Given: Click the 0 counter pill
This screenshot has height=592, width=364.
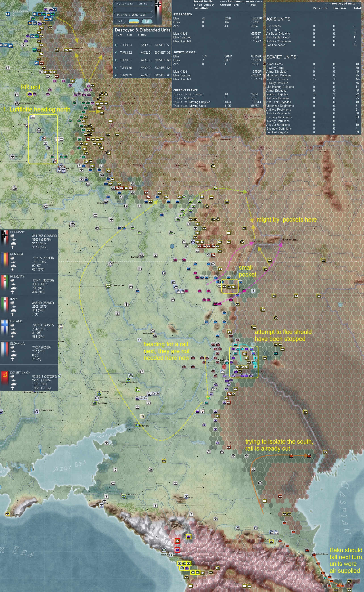Looking at the screenshot, I should click(x=147, y=21).
